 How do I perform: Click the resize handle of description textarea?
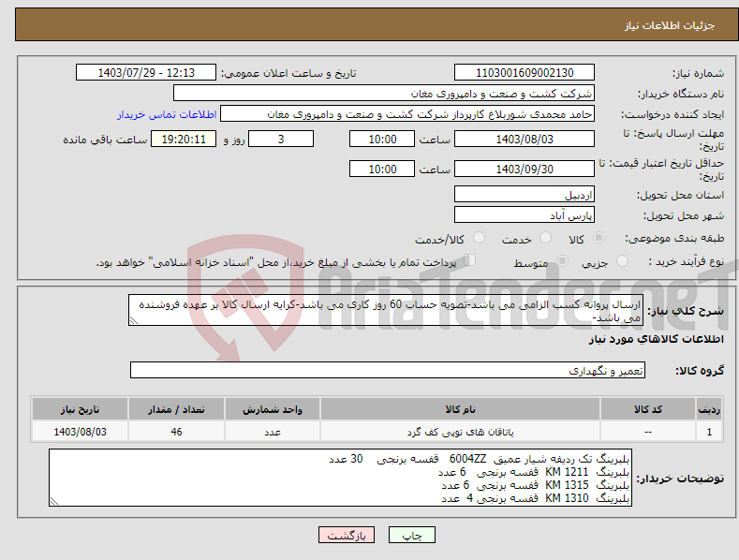coord(134,321)
